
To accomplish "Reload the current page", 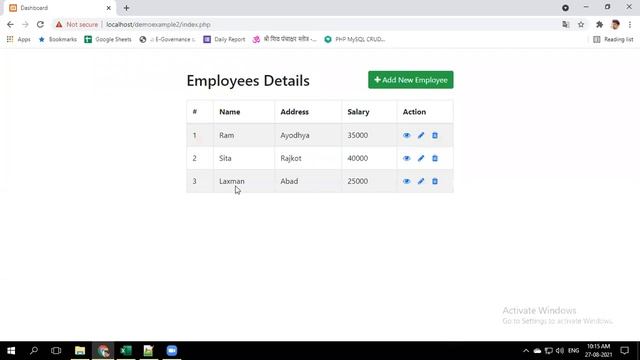I will point(40,24).
